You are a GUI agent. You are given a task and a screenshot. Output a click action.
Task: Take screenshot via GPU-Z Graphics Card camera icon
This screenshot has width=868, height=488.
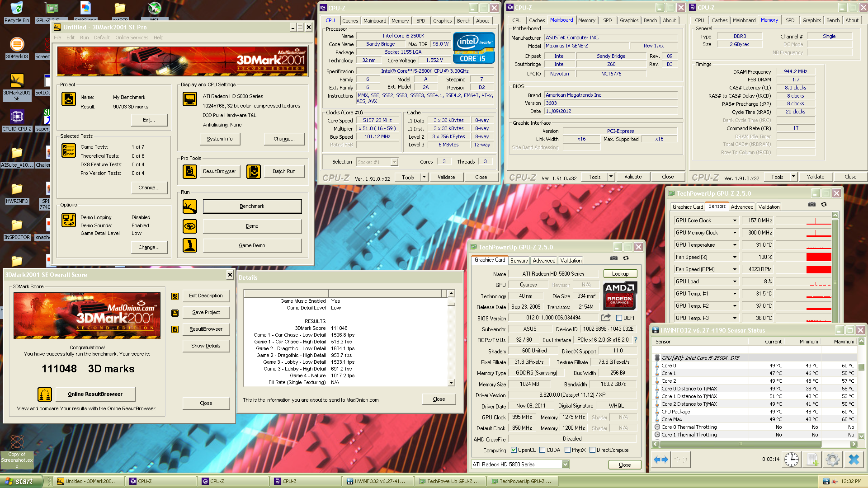(613, 258)
